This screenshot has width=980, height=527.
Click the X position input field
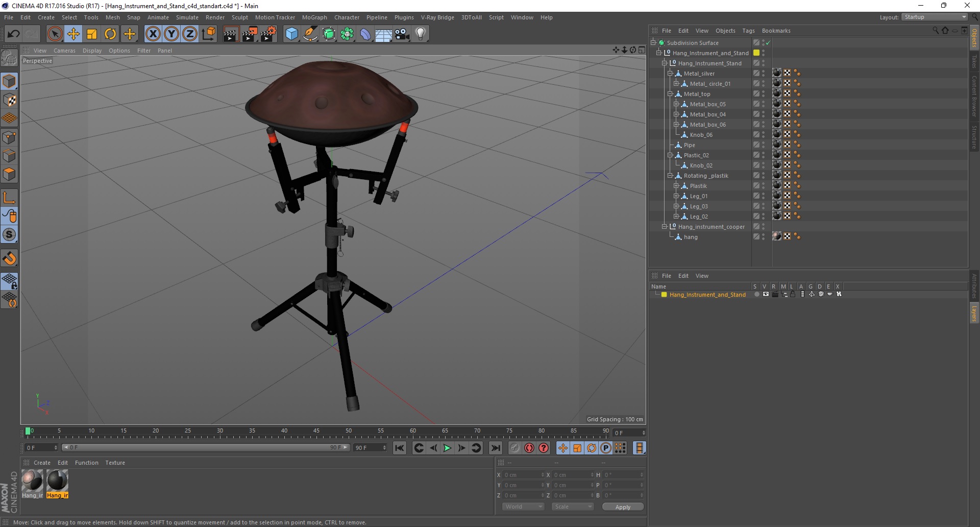524,475
